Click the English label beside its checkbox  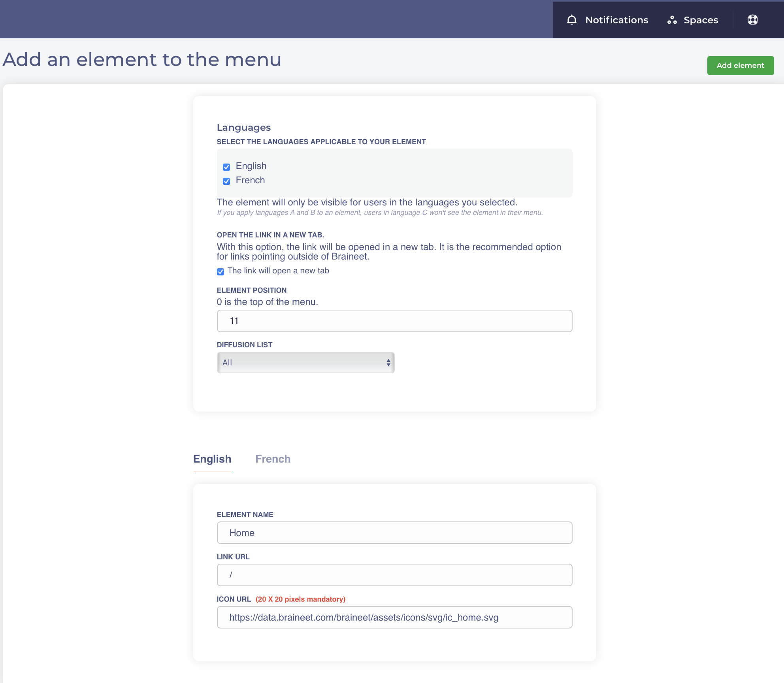251,166
